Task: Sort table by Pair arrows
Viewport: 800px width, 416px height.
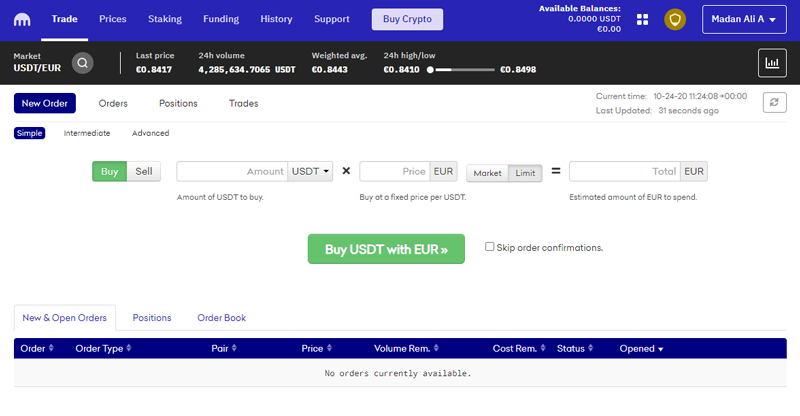Action: click(234, 348)
